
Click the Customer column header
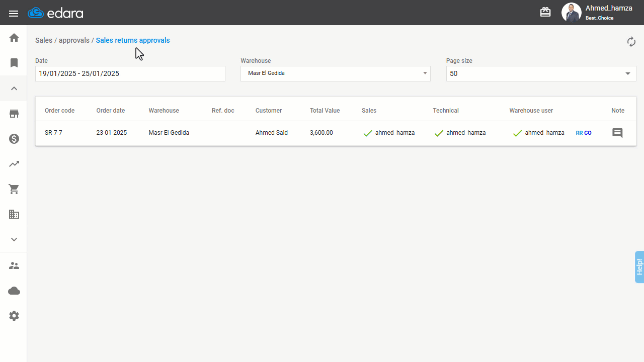click(269, 111)
